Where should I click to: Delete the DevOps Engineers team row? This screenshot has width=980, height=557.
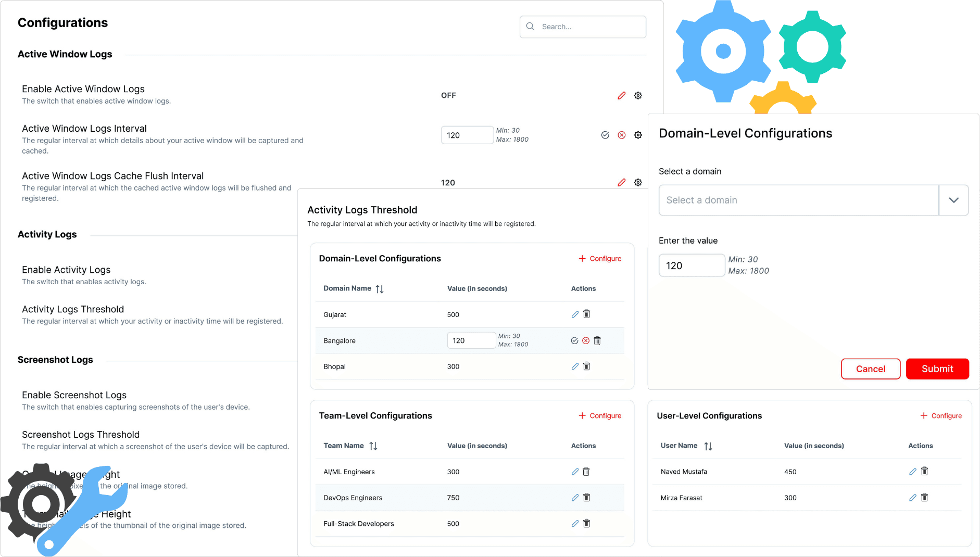click(586, 497)
